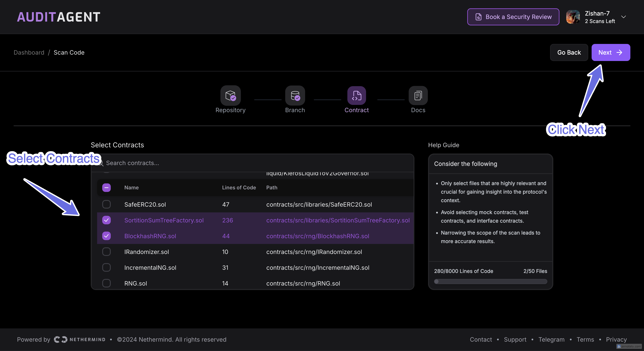Click the Scan Code breadcrumb
The height and width of the screenshot is (351, 644).
69,53
